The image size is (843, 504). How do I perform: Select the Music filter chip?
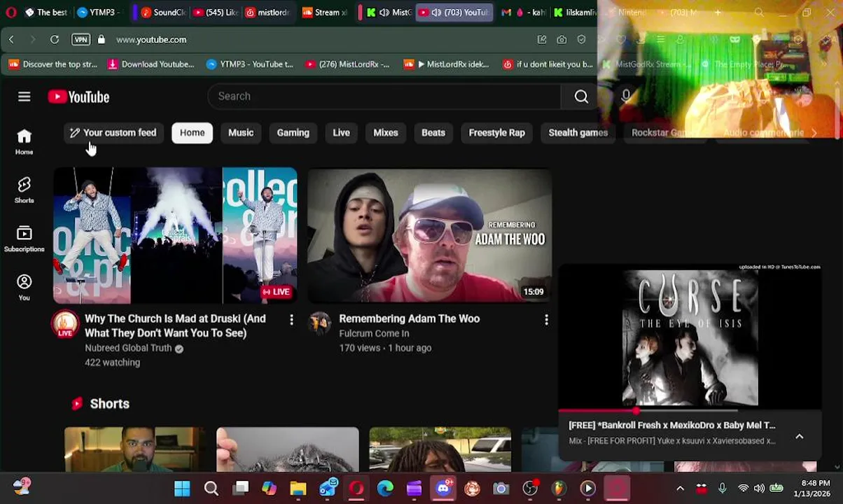point(241,132)
